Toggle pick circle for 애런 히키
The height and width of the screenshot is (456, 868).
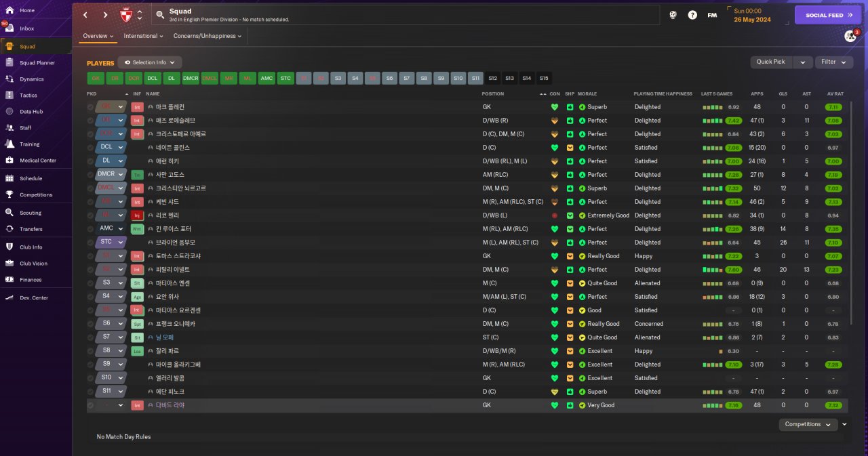tap(90, 161)
